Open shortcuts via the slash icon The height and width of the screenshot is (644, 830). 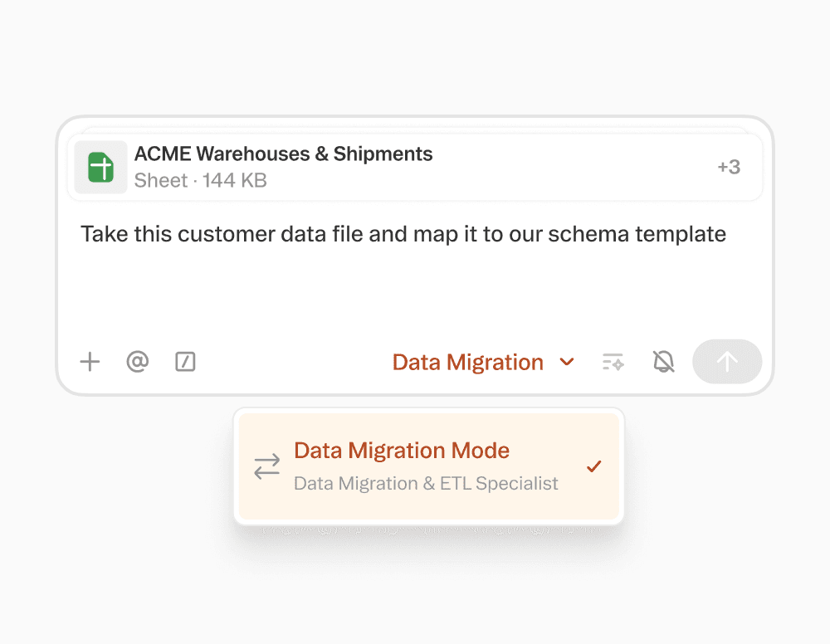click(x=185, y=362)
